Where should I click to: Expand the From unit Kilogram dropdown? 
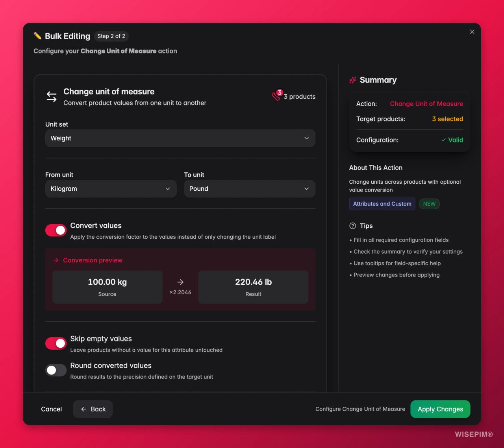[111, 189]
